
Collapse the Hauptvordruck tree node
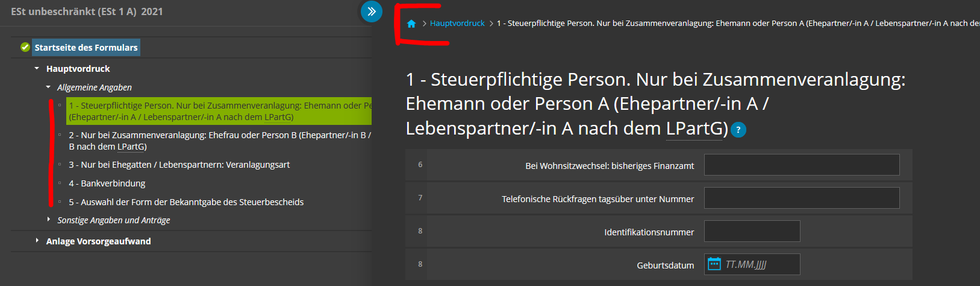(x=37, y=69)
